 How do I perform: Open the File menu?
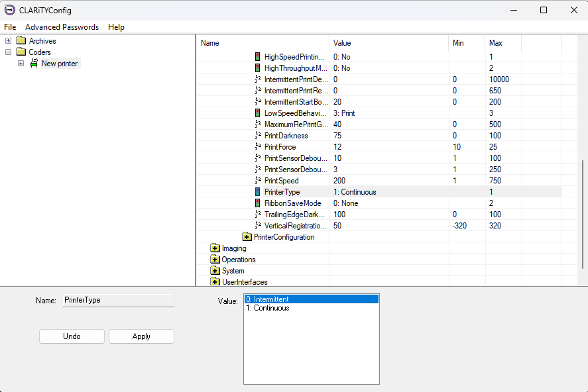coord(10,27)
